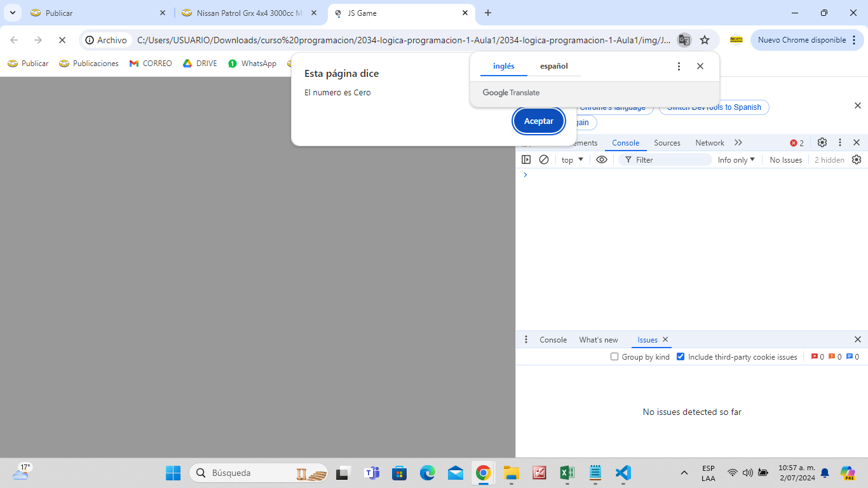The height and width of the screenshot is (488, 868).
Task: Click the blue improvements issue counter
Action: 853,356
